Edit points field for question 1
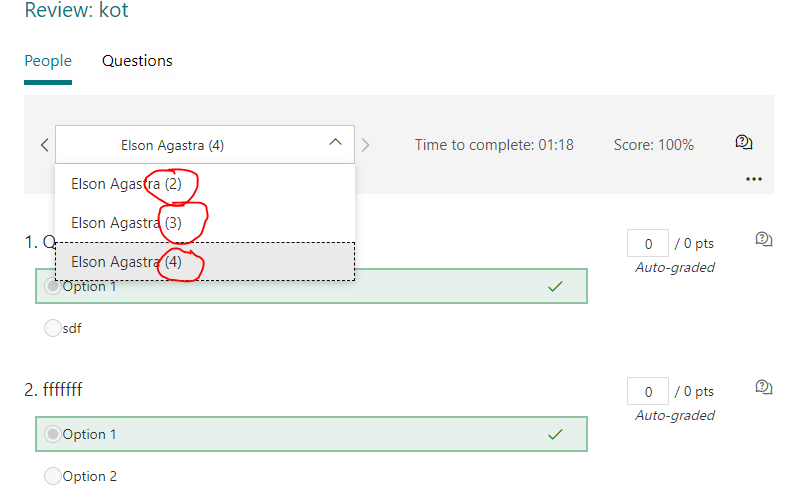This screenshot has height=497, width=792. (x=648, y=243)
